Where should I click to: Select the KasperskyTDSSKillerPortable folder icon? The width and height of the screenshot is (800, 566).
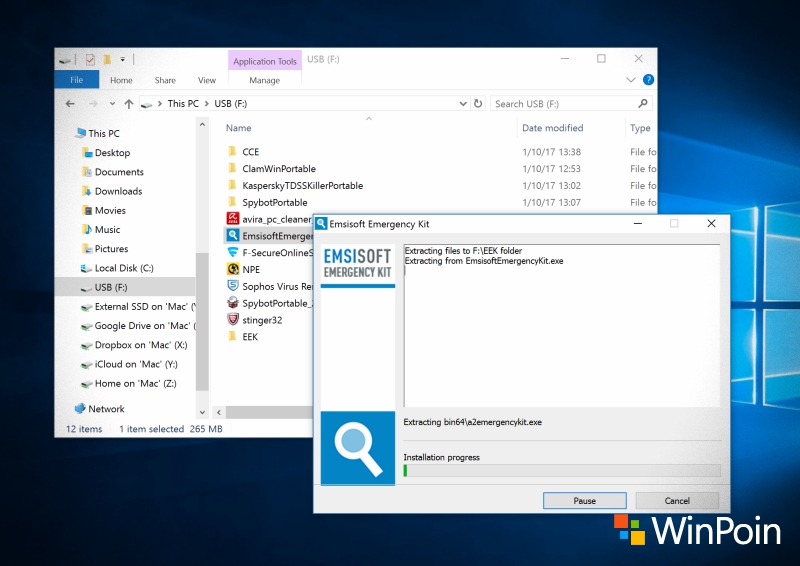[x=233, y=185]
